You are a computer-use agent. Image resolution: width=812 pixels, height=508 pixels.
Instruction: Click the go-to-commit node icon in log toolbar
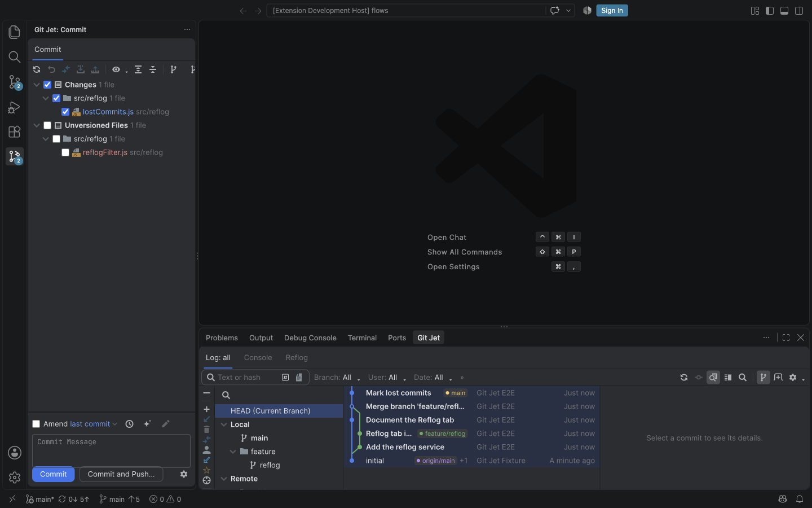(x=699, y=378)
